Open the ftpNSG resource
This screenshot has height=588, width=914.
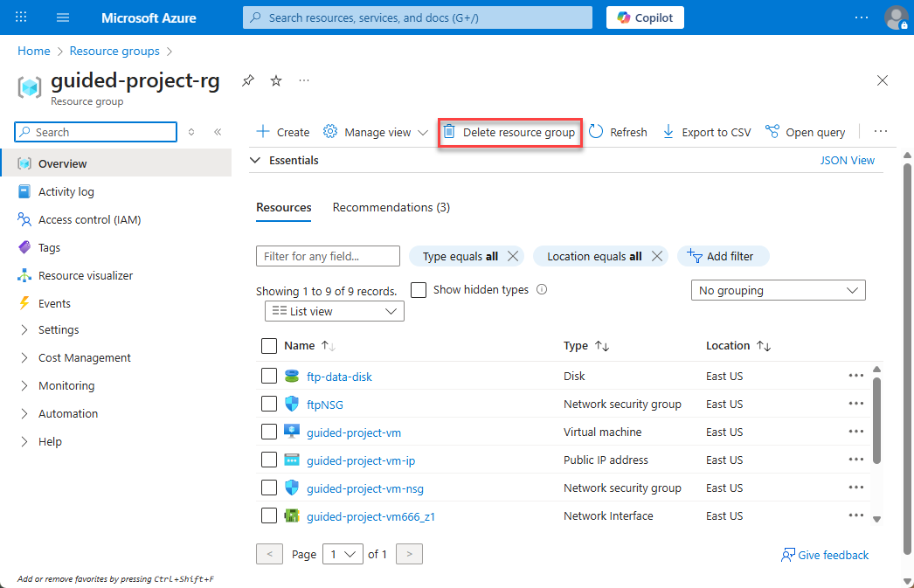[x=325, y=405]
